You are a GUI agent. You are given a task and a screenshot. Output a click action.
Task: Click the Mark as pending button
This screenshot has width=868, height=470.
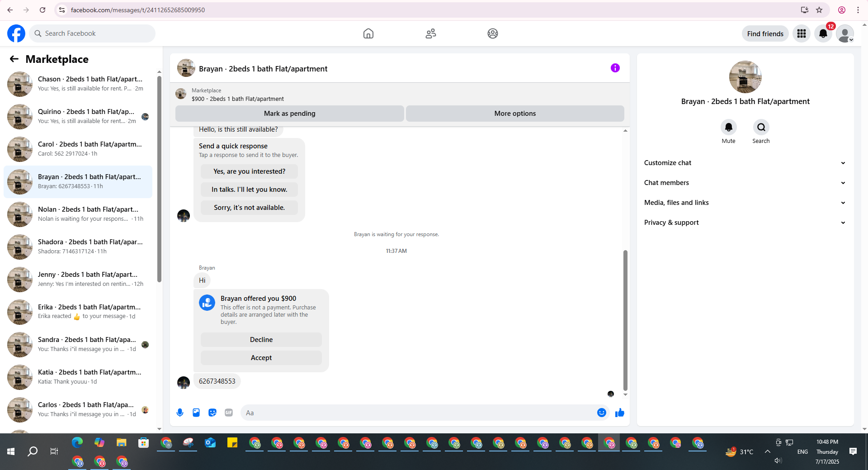coord(289,114)
